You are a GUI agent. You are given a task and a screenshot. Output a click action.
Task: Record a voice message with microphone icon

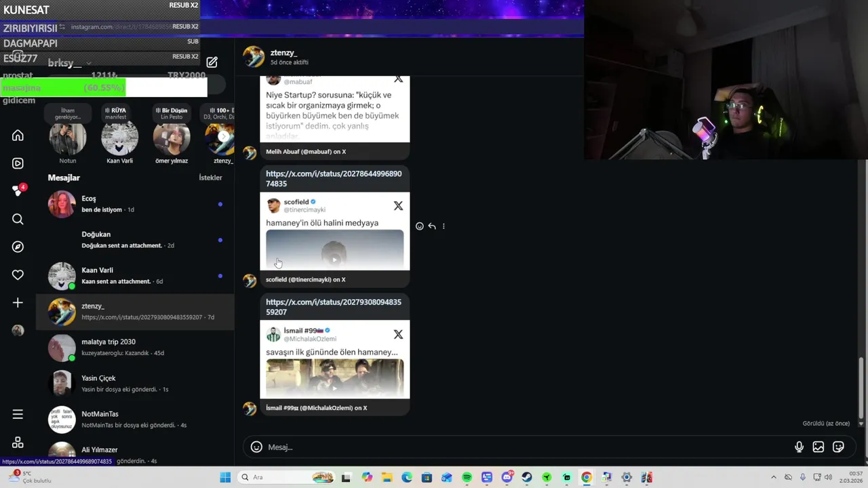coord(799,447)
